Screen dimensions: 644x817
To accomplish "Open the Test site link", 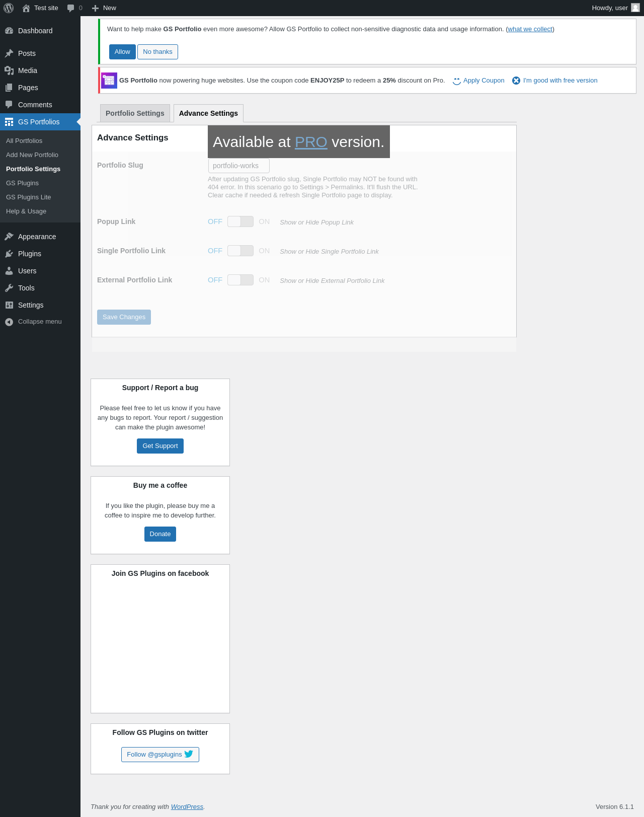I will tap(40, 8).
